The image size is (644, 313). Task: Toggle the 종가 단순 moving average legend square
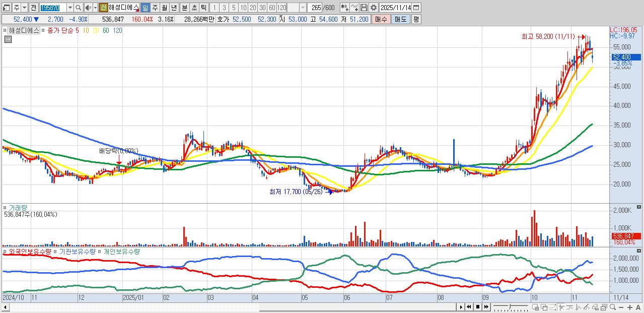pos(44,31)
